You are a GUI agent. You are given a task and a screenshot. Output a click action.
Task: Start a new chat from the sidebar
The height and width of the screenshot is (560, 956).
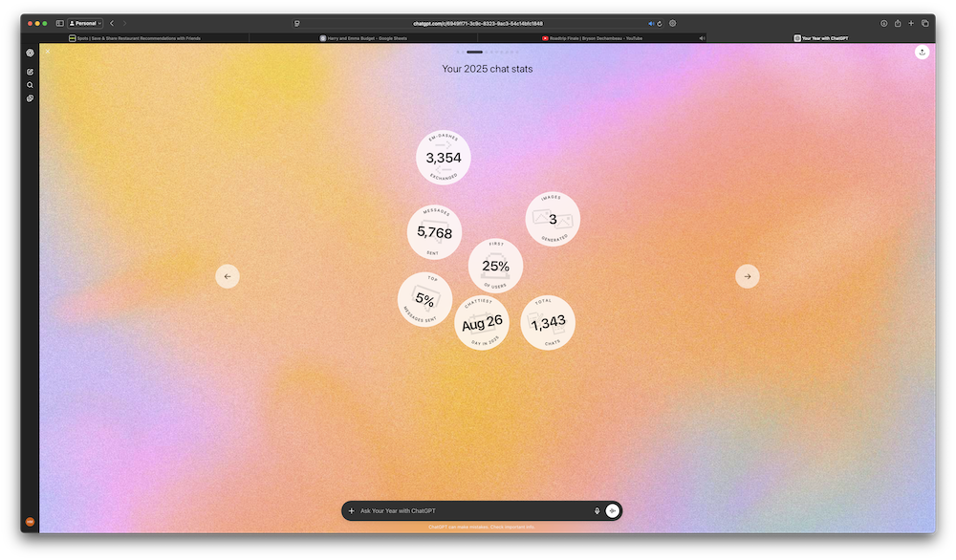click(31, 72)
